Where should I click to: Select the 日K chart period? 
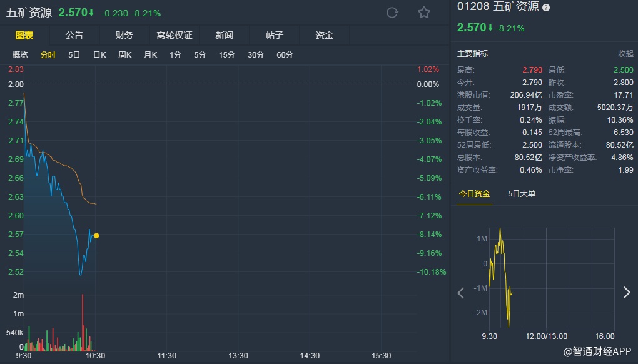point(99,55)
